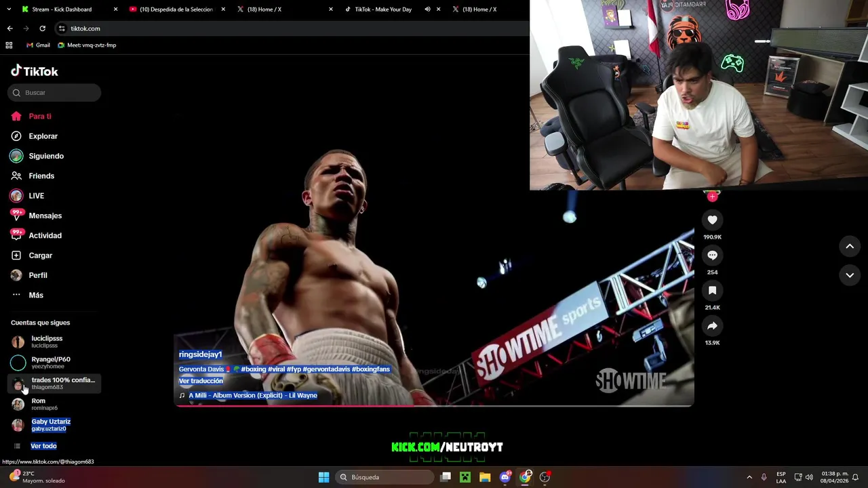
Task: Click the taskbar Búsqueda search box
Action: pyautogui.click(x=385, y=477)
